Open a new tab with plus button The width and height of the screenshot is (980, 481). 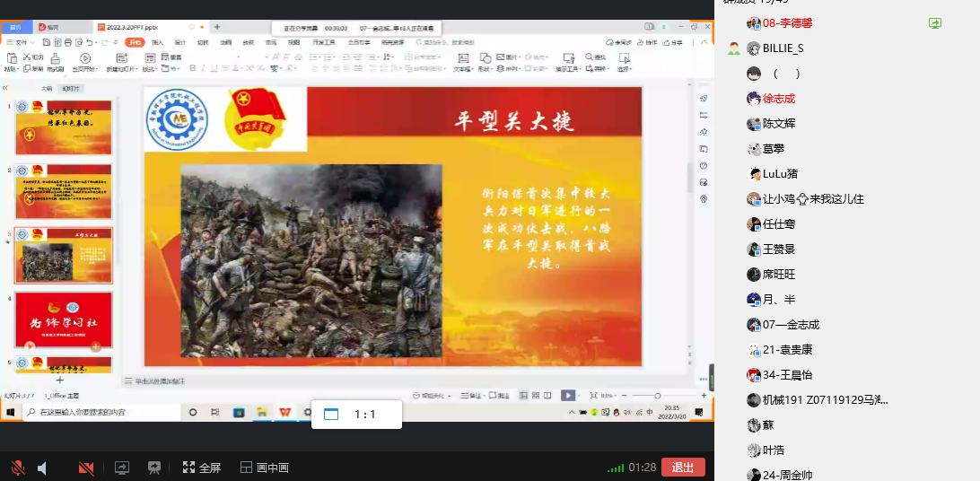pyautogui.click(x=217, y=27)
